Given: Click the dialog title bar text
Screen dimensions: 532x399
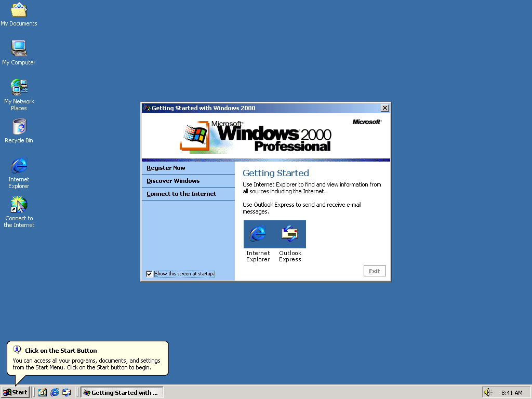Looking at the screenshot, I should [204, 108].
